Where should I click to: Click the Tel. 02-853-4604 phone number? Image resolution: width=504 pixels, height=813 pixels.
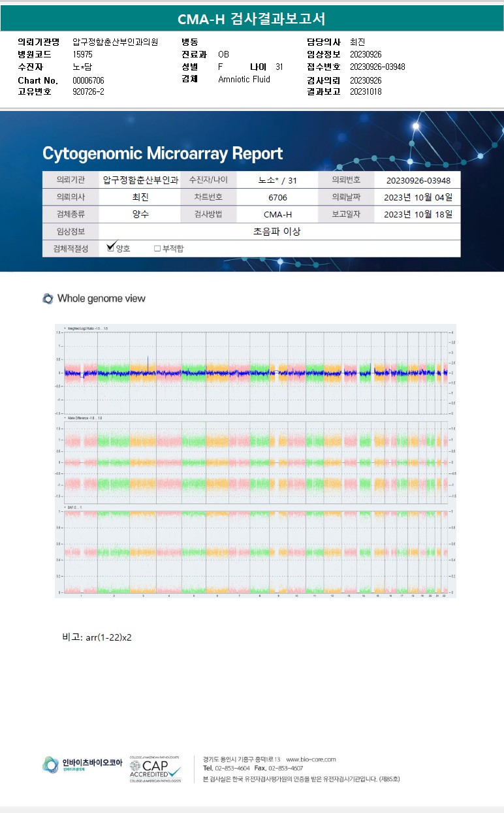click(227, 769)
